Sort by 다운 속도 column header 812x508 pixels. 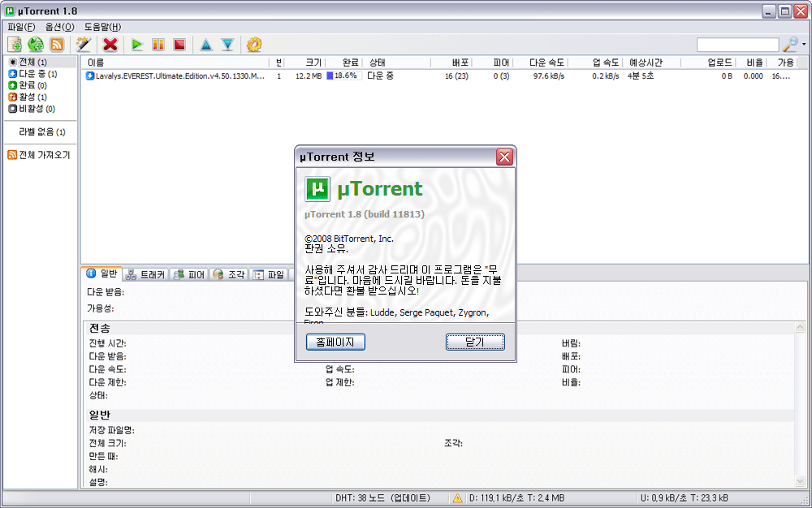(541, 62)
